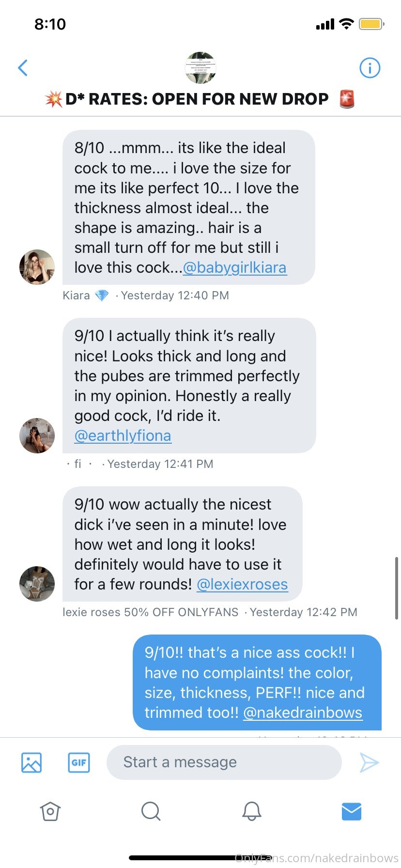
Task: Open the Notifications bell tab
Action: click(x=252, y=811)
